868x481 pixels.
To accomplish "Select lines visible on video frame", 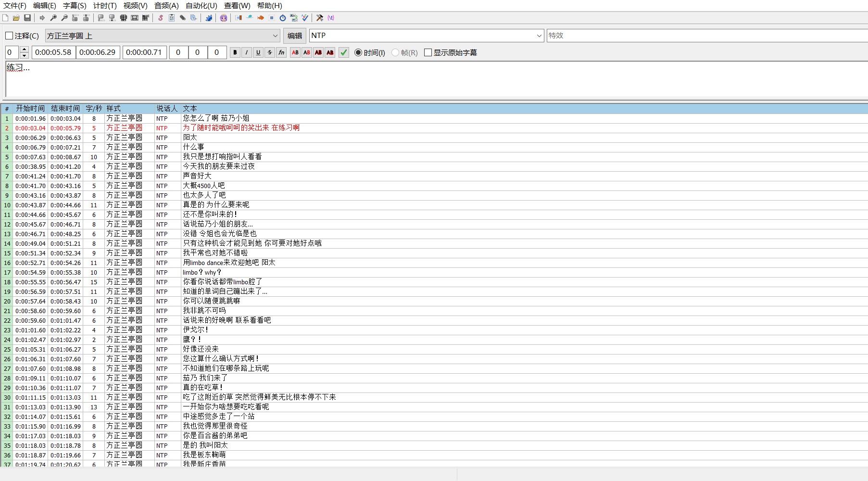I will tap(124, 18).
